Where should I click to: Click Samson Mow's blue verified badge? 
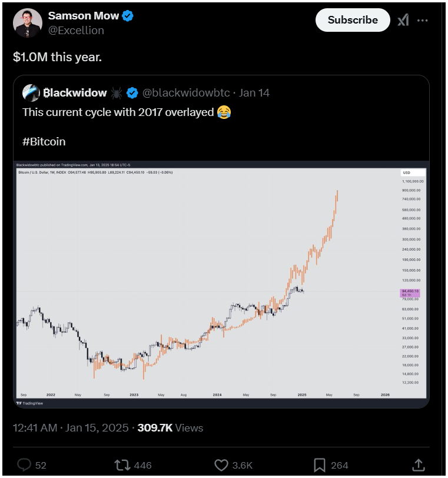(128, 16)
